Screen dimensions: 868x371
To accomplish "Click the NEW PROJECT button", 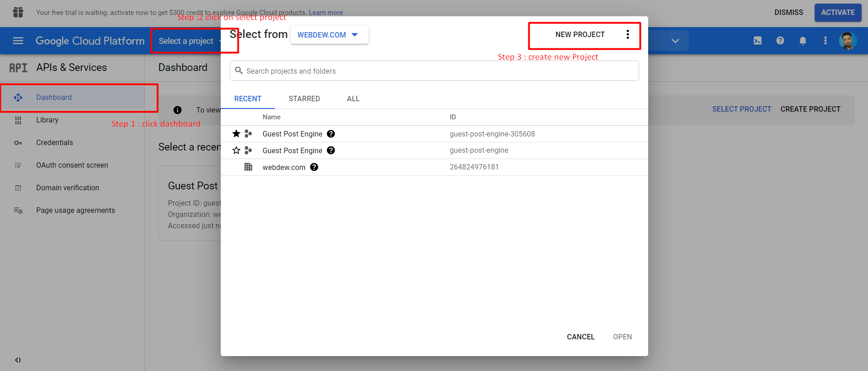I will click(x=579, y=35).
